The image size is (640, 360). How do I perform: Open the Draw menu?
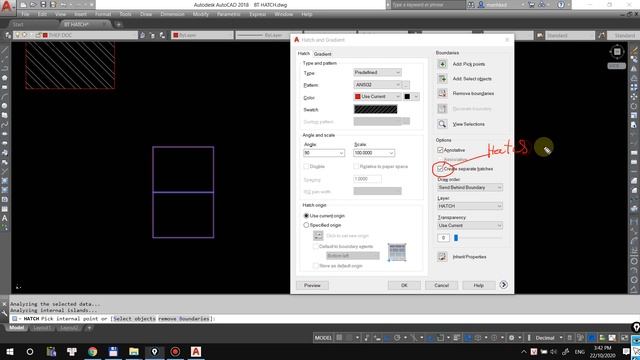pos(146,14)
